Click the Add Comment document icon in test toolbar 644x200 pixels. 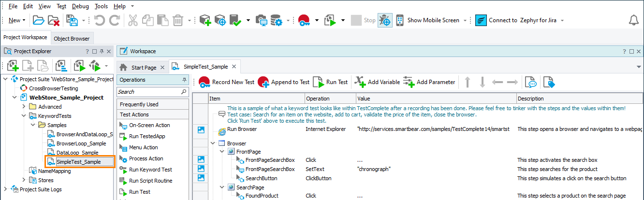pos(531,82)
